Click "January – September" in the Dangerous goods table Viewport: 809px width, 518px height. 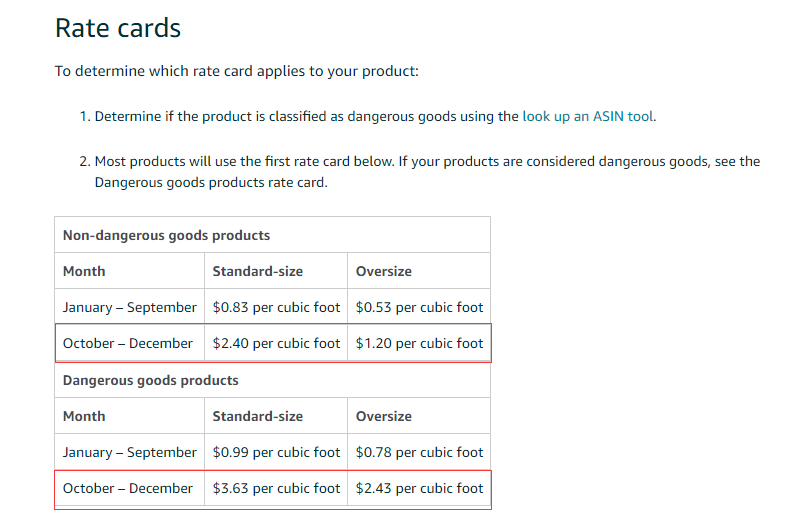click(x=130, y=452)
